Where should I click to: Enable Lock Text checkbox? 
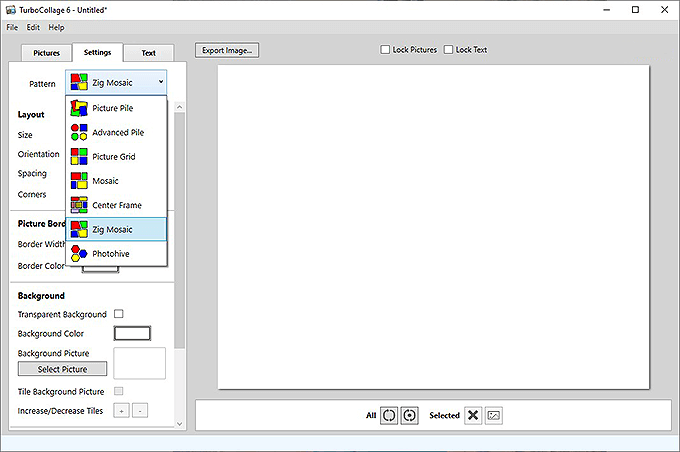(448, 49)
